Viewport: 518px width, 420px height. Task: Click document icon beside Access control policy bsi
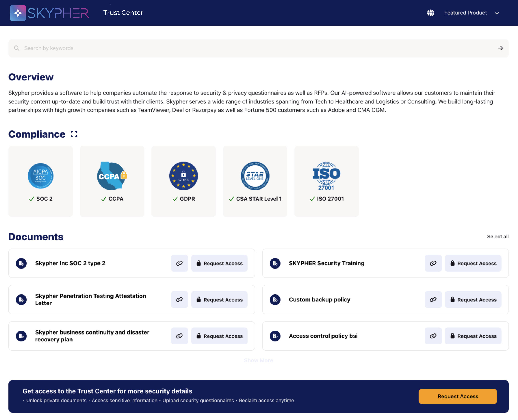tap(275, 336)
